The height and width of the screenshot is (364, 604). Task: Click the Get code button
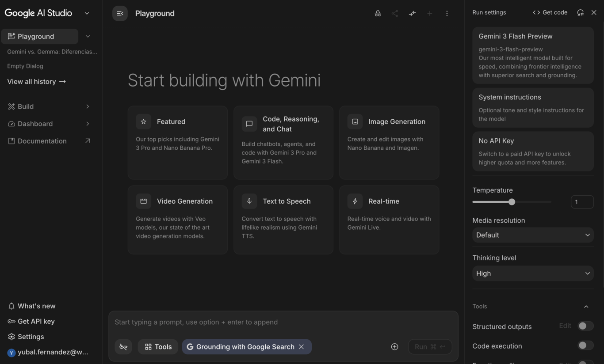coord(550,12)
